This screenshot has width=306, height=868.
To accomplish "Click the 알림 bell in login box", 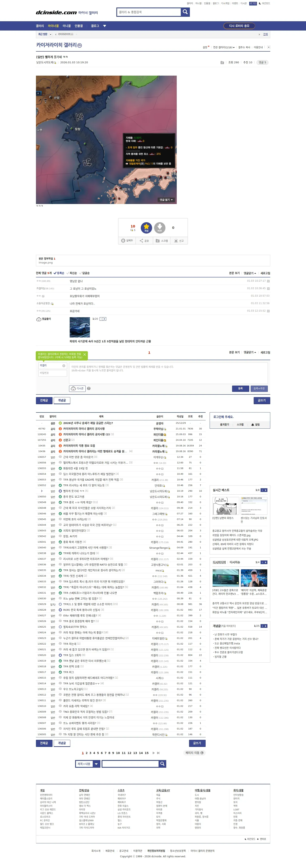I will click(x=256, y=425).
